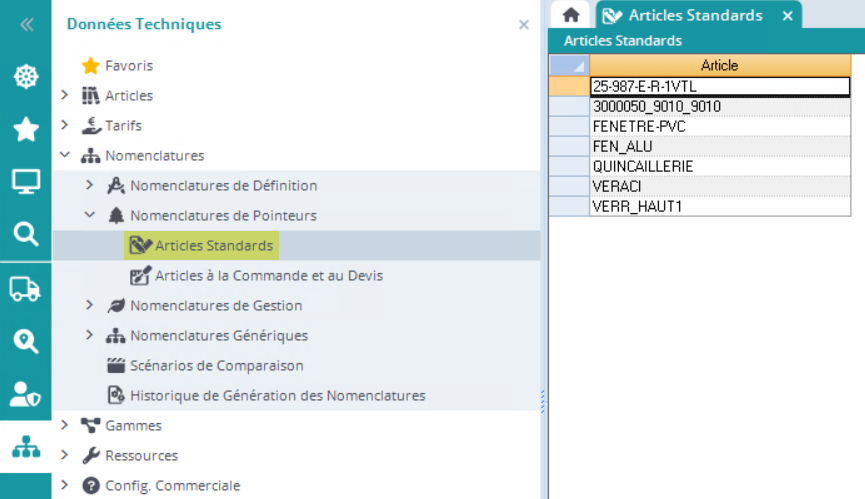Expand the Tarifs tree node

coord(65,126)
